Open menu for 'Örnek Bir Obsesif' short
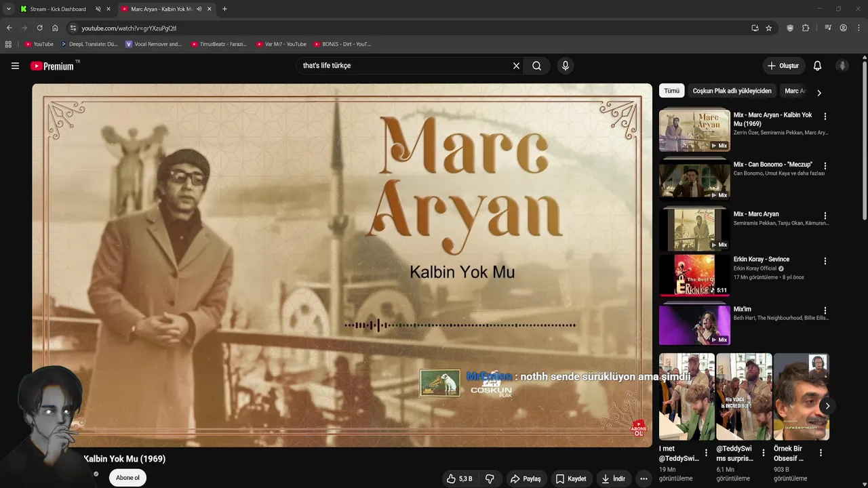Image resolution: width=868 pixels, height=488 pixels. pyautogui.click(x=821, y=453)
